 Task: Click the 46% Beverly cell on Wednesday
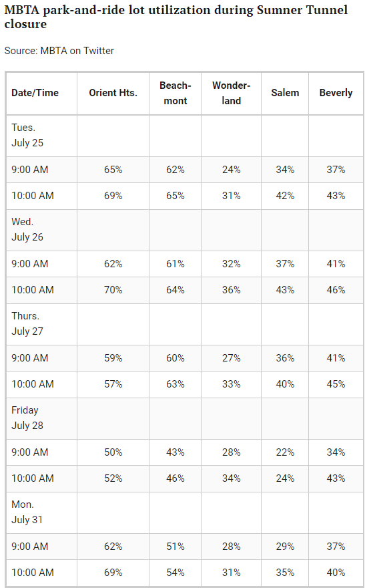(x=336, y=290)
